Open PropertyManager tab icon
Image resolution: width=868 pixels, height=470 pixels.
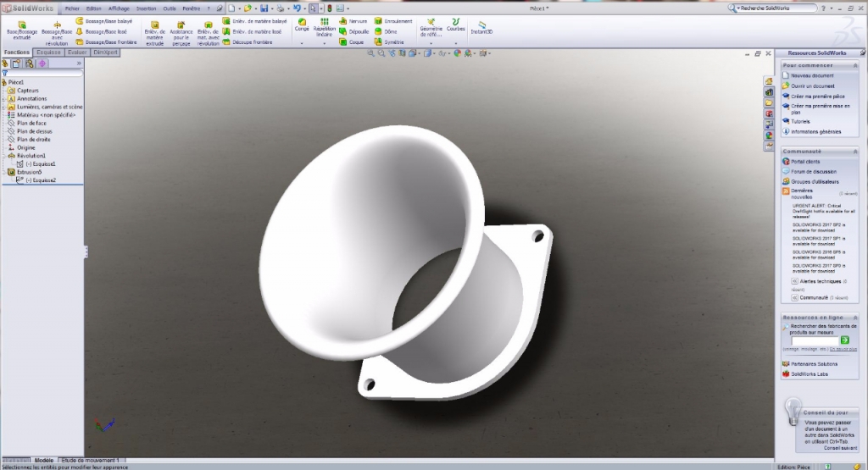(17, 64)
